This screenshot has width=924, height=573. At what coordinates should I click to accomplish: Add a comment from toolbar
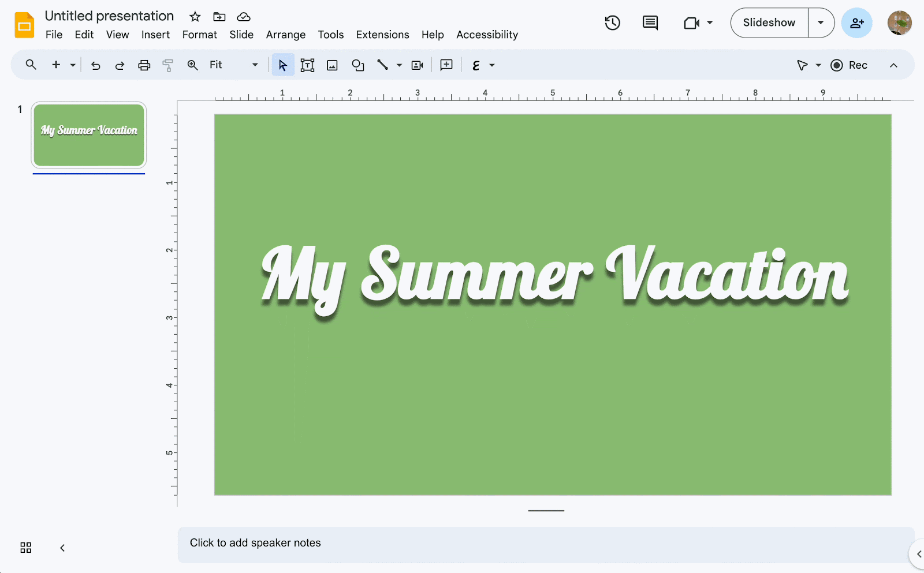pos(446,65)
